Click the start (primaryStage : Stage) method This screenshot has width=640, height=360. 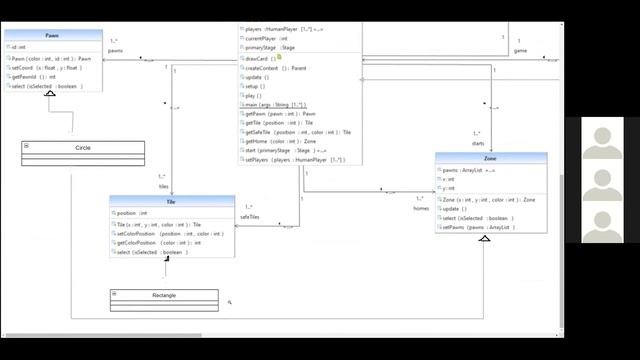tap(283, 151)
